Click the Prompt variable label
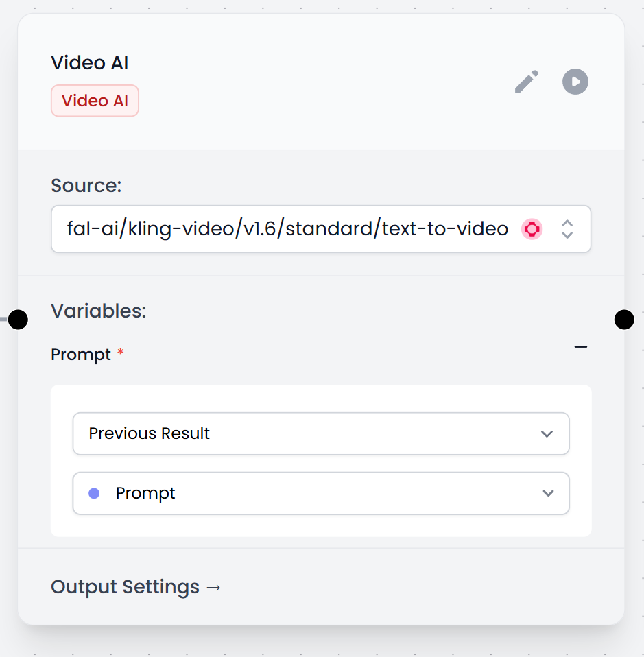 tap(81, 355)
